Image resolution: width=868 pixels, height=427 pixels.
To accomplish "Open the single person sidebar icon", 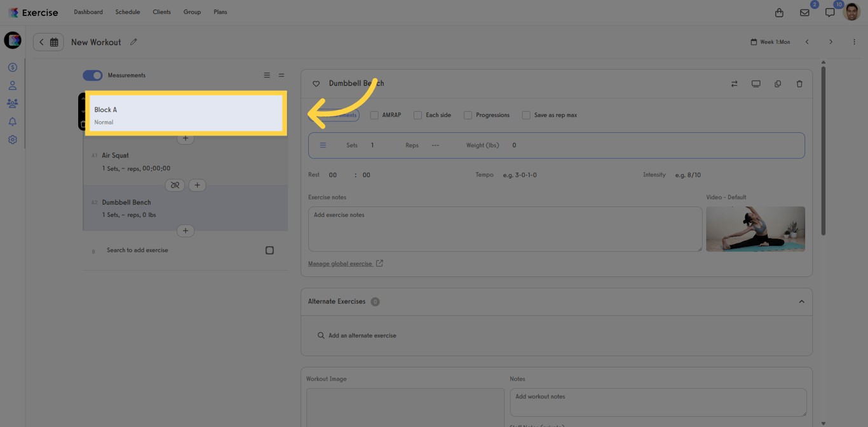I will tap(12, 85).
